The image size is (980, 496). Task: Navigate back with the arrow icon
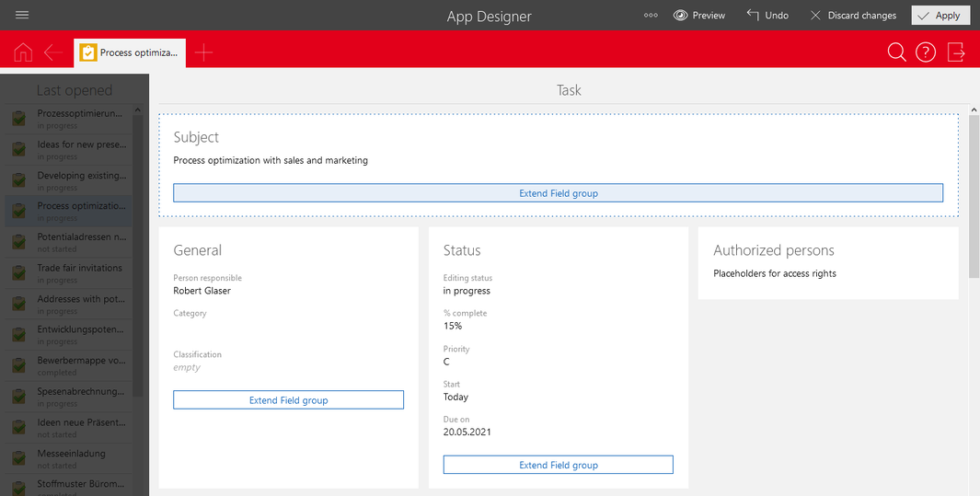pyautogui.click(x=53, y=52)
